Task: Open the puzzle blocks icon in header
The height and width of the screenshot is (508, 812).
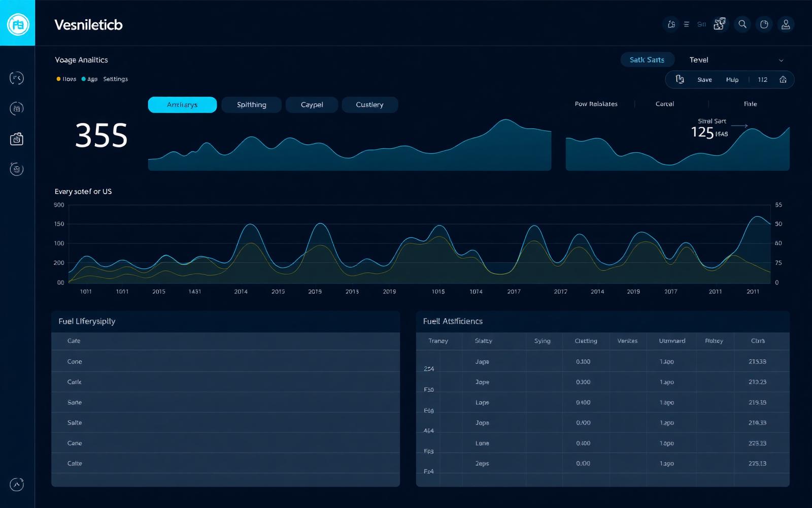Action: [x=720, y=24]
